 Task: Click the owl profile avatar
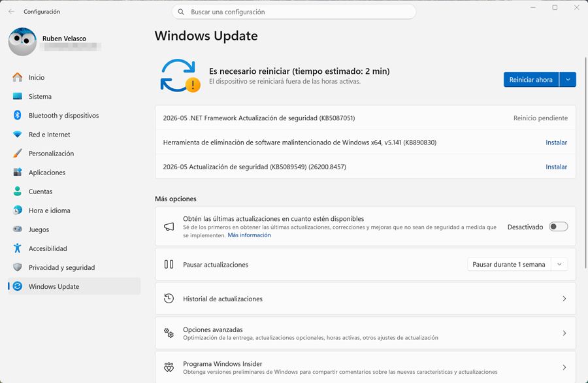[22, 42]
